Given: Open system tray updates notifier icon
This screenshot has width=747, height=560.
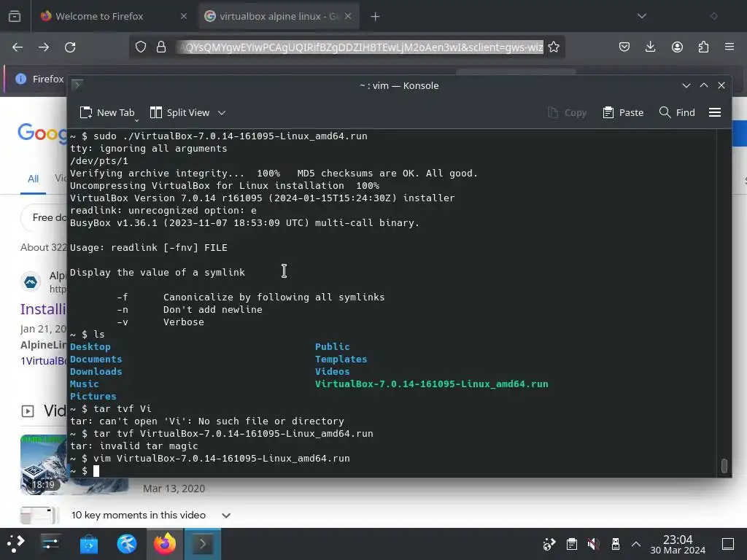Looking at the screenshot, I should click(x=549, y=544).
